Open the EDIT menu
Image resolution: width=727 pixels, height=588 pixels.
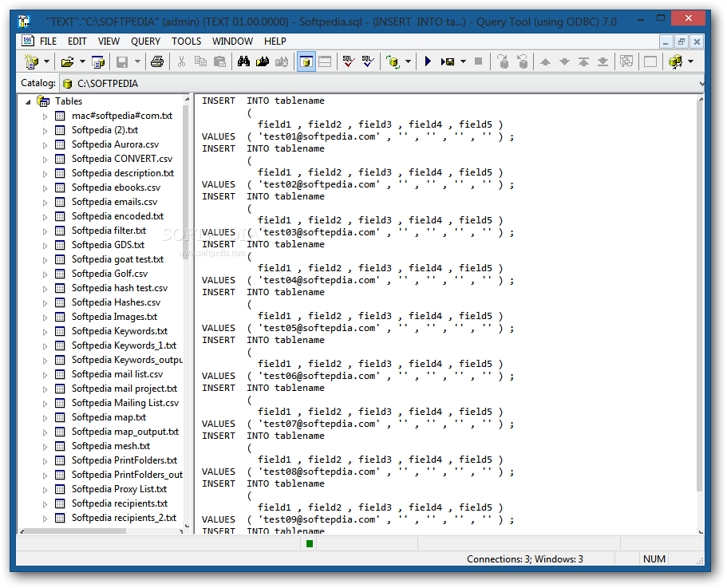77,41
